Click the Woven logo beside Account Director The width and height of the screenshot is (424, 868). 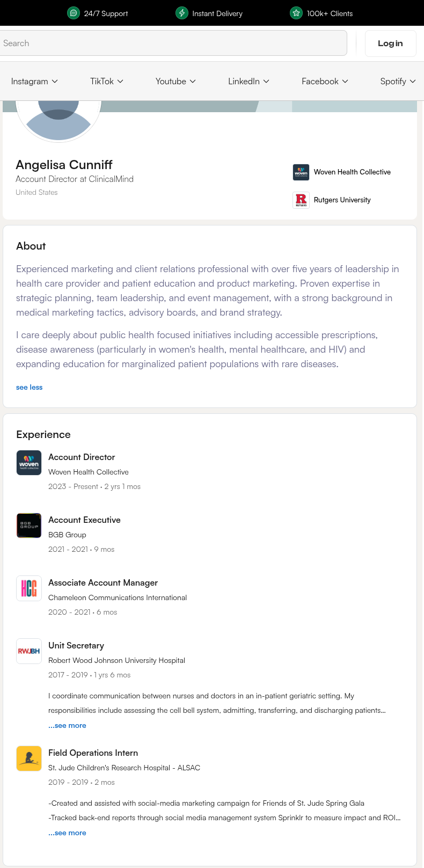click(29, 463)
